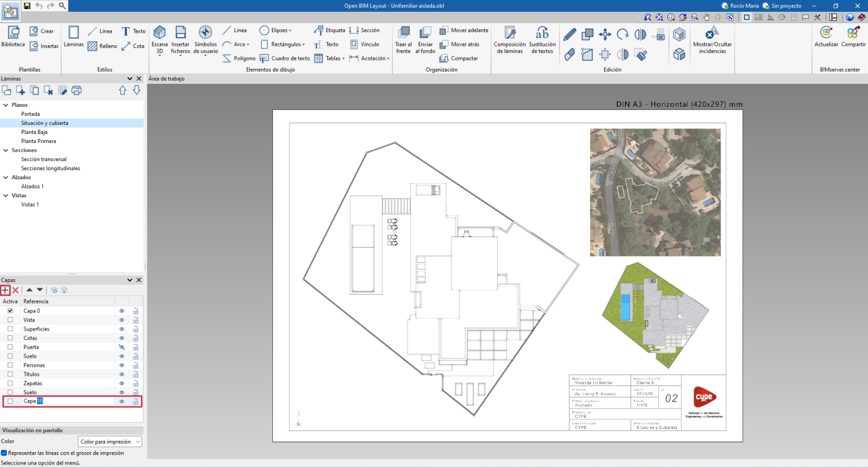Collapse the Secciones tree node
868x468 pixels.
(x=5, y=150)
